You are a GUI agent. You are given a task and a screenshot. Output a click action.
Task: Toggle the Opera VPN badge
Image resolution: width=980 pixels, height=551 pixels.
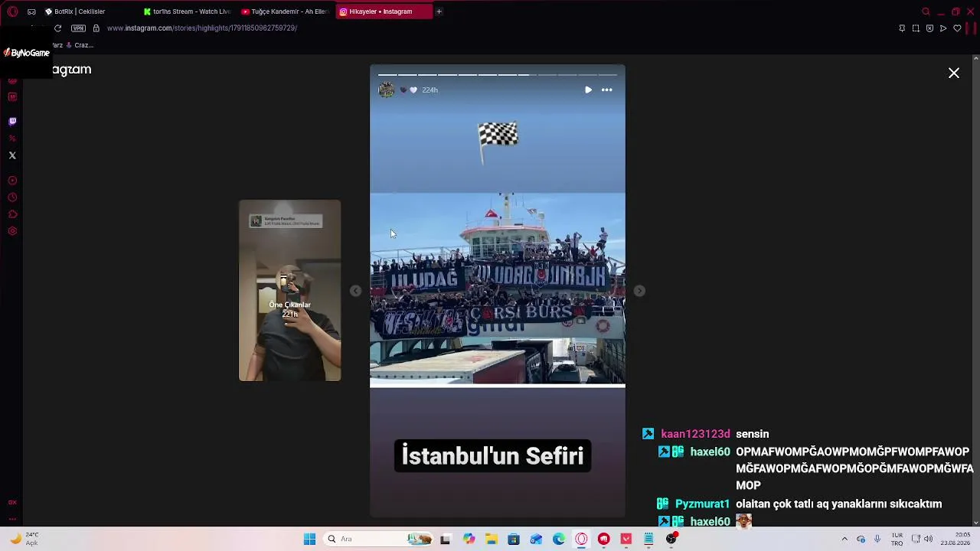tap(78, 28)
